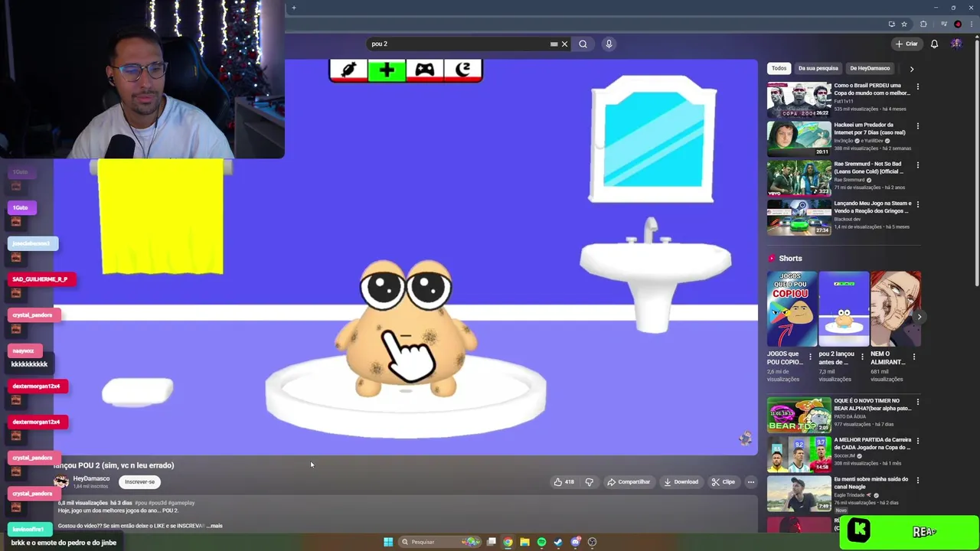This screenshot has width=980, height=551.
Task: Click the Download button
Action: (681, 482)
